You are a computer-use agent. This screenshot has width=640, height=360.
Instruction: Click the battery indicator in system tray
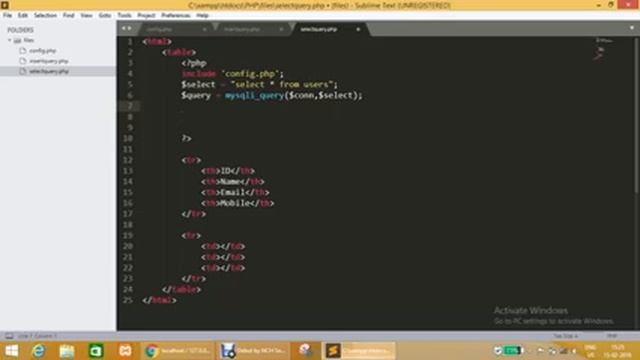[x=513, y=350]
